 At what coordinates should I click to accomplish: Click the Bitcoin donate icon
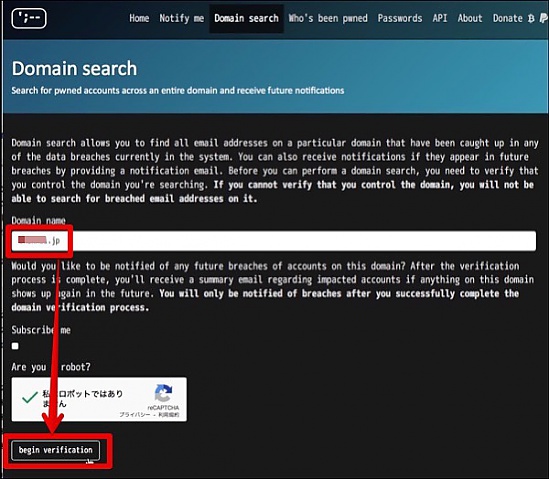tap(531, 18)
